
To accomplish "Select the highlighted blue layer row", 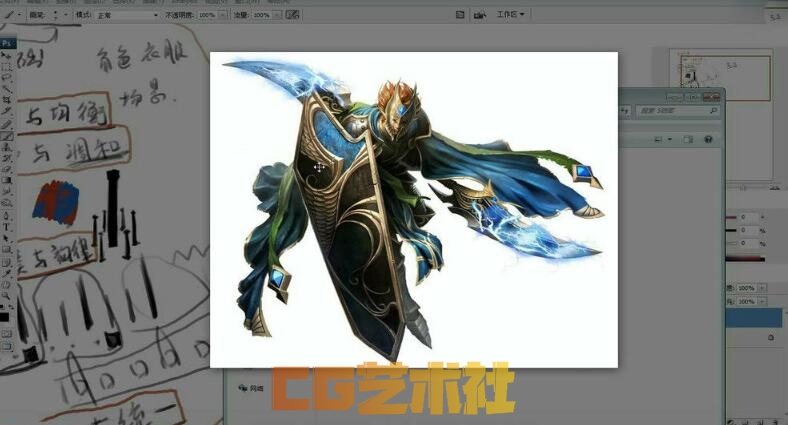I will tap(754, 318).
